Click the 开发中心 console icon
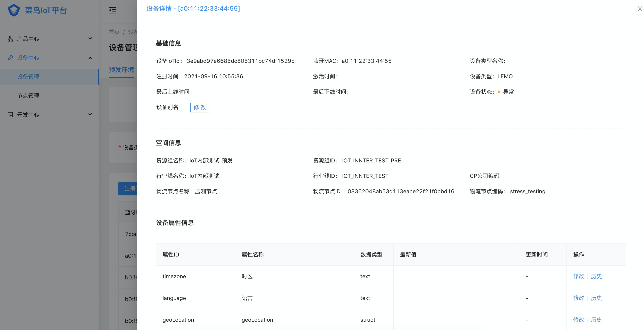 (x=10, y=115)
